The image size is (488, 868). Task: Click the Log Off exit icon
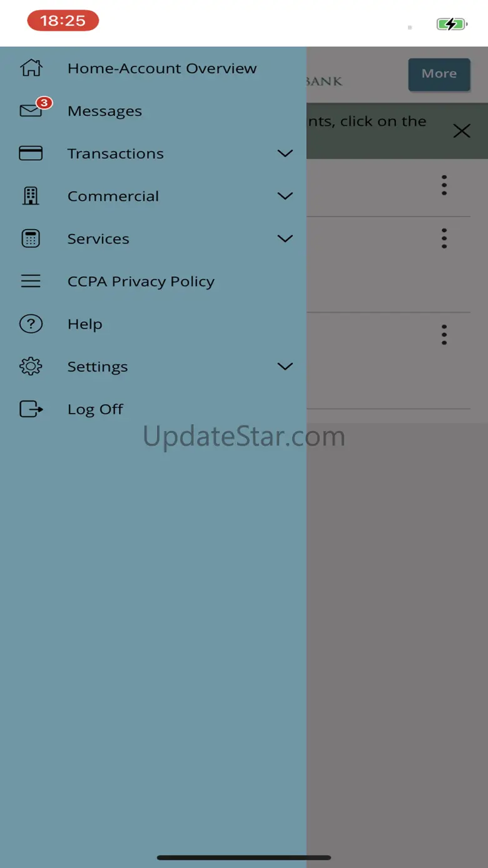[31, 409]
